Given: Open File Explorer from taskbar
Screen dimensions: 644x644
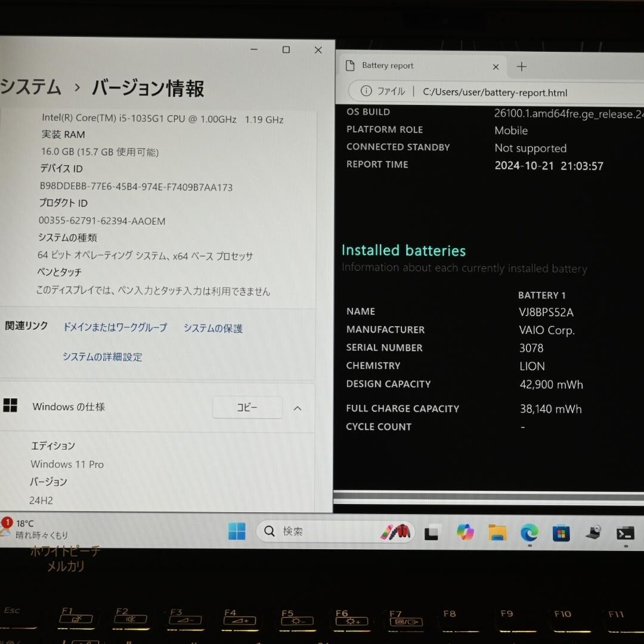Looking at the screenshot, I should [497, 532].
